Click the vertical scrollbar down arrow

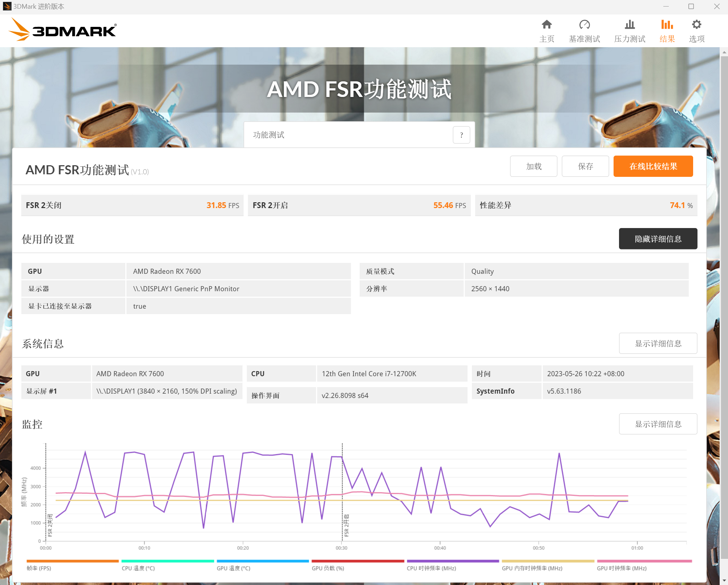click(x=724, y=581)
